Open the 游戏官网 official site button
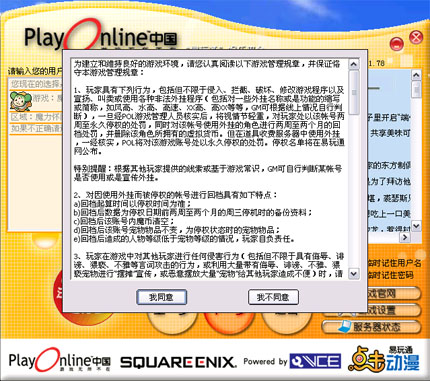 [x=393, y=294]
